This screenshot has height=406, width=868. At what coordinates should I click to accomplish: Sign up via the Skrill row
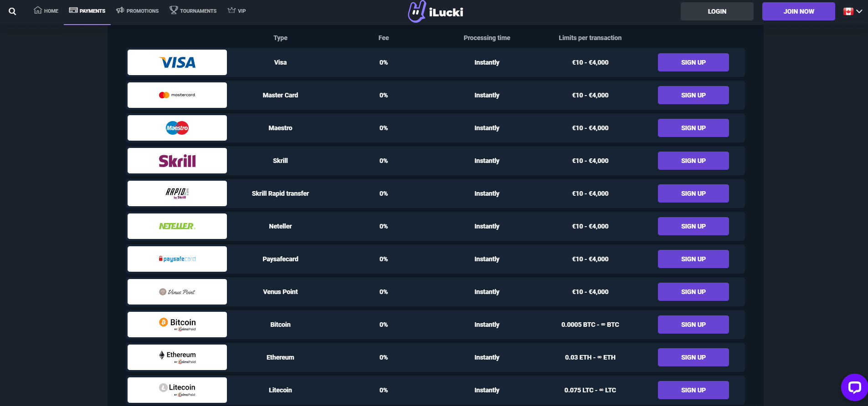click(693, 161)
